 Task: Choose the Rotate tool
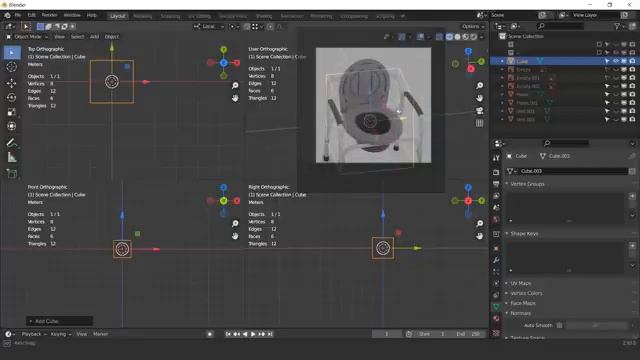tap(12, 98)
